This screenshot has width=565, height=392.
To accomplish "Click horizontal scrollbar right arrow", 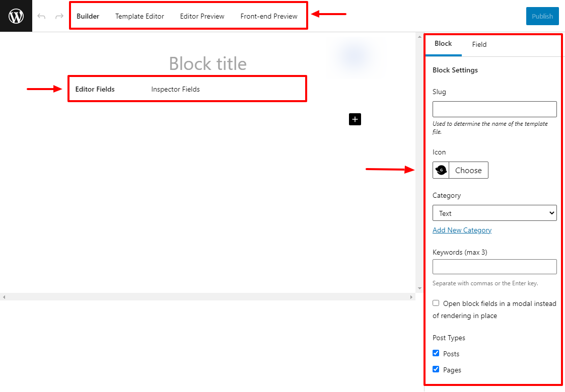I will coord(411,297).
